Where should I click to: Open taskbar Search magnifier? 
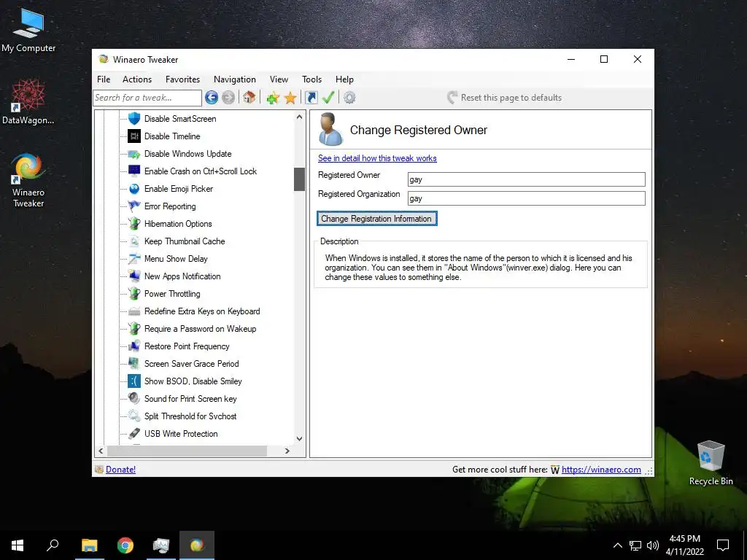(53, 545)
